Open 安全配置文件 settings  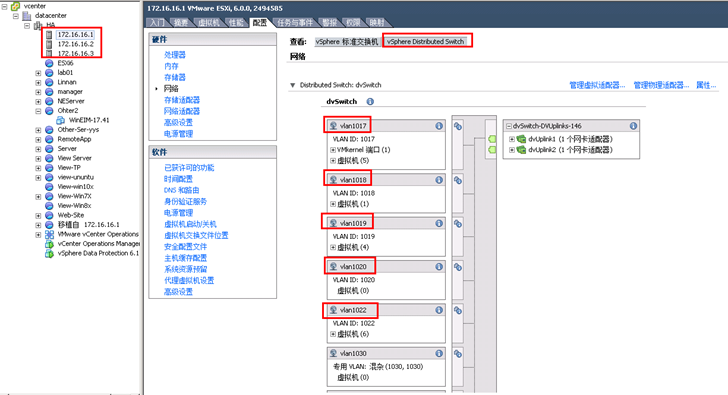click(x=185, y=246)
